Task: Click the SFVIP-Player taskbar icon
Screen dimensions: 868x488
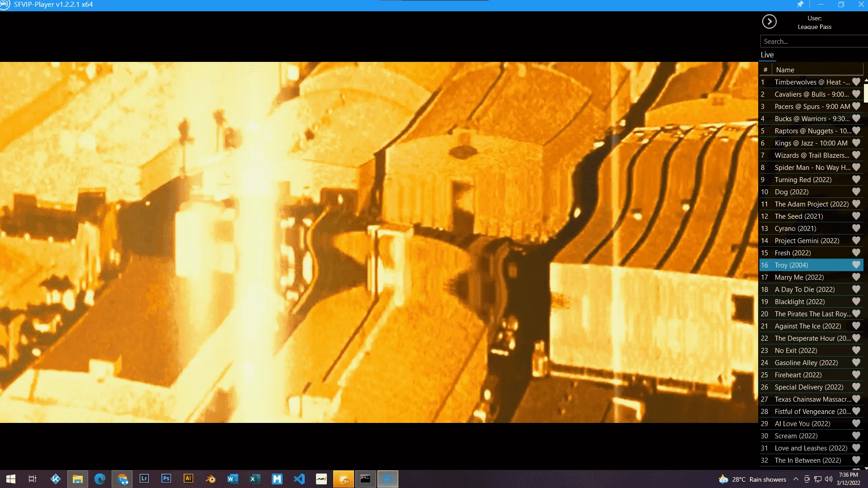Action: tap(388, 479)
